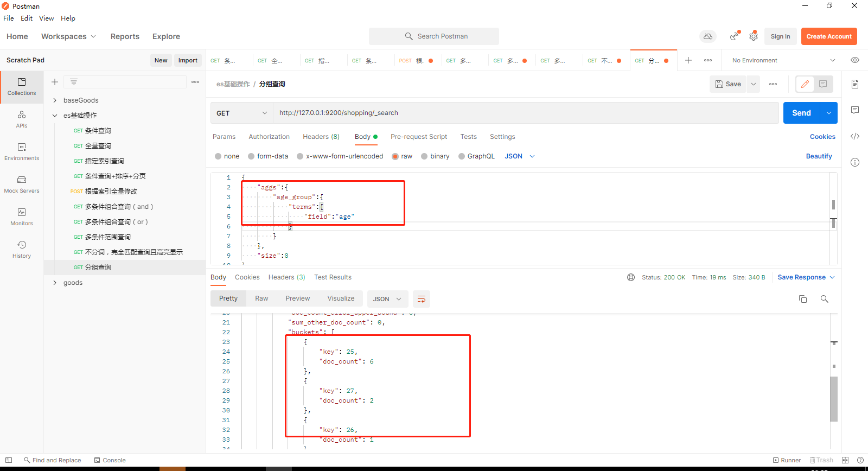Viewport: 868px width, 471px height.
Task: Switch to the Headers (8) request tab
Action: click(x=321, y=137)
